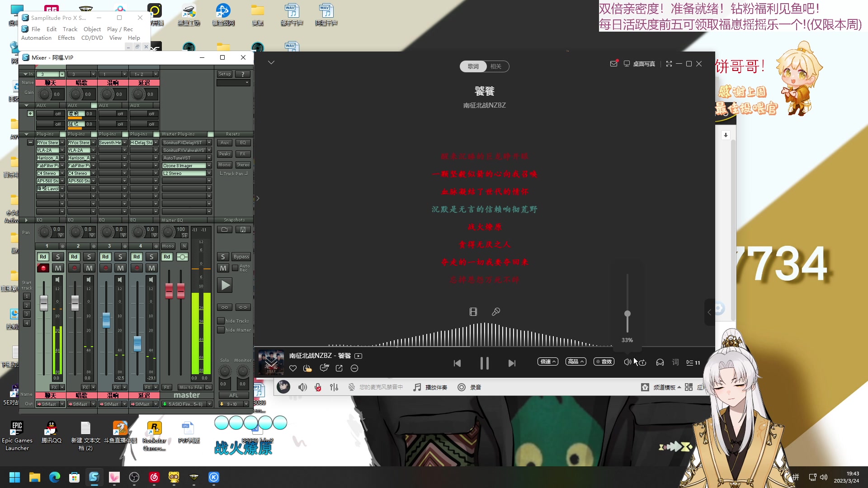Click the volume fader on channel 3

[x=106, y=320]
